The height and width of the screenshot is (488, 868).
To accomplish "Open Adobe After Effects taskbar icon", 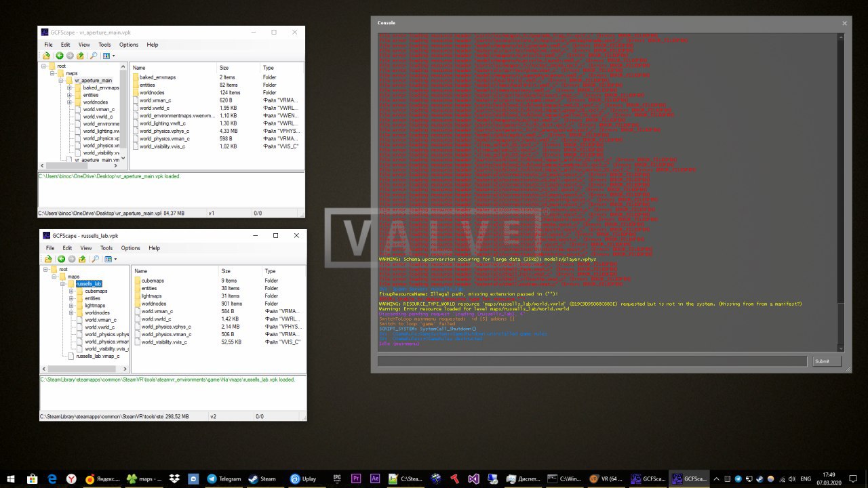I will coord(374,479).
